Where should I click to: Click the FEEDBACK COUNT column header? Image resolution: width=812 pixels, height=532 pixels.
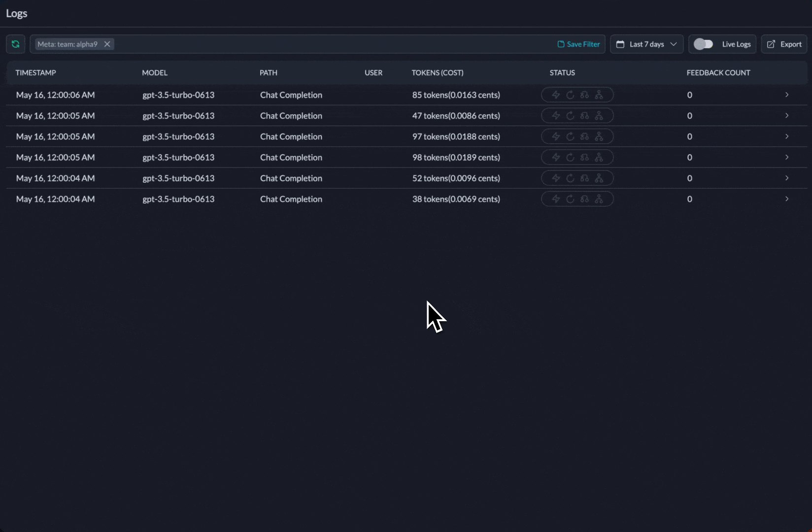(718, 72)
